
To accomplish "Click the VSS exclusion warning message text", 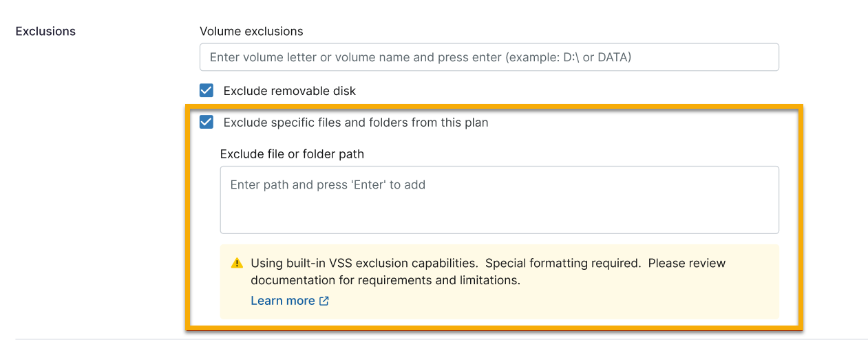I will [x=488, y=272].
